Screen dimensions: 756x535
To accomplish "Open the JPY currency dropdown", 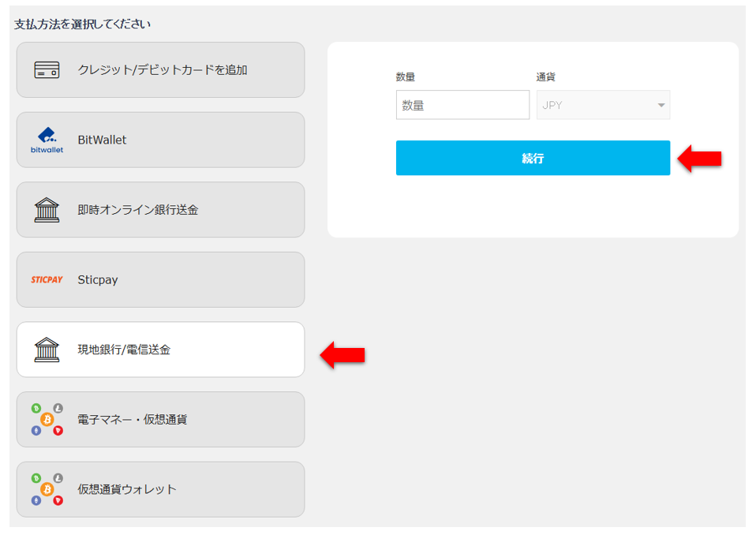I will click(x=603, y=105).
